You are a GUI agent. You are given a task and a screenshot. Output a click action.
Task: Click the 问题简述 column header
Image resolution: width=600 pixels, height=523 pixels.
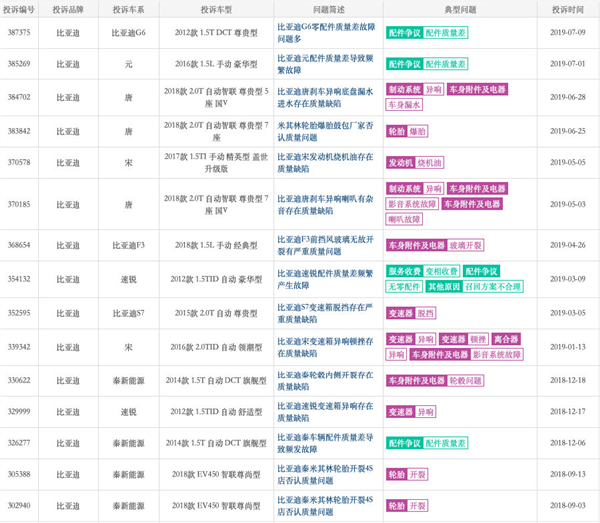pos(329,10)
